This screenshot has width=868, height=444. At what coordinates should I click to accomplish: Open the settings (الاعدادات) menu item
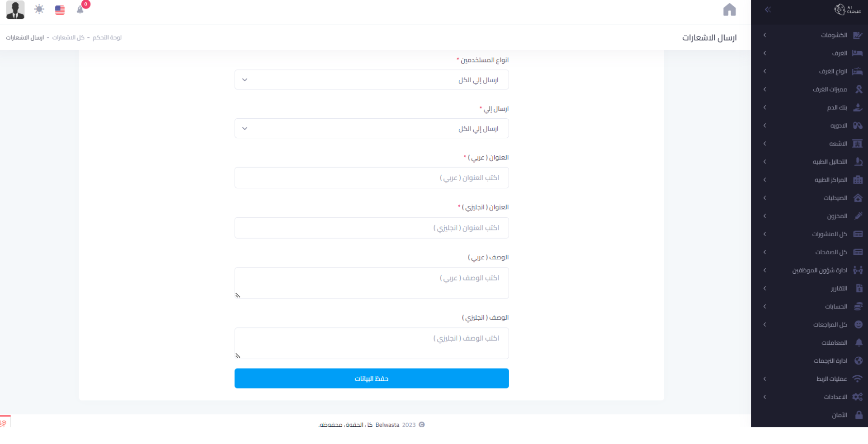(835, 397)
